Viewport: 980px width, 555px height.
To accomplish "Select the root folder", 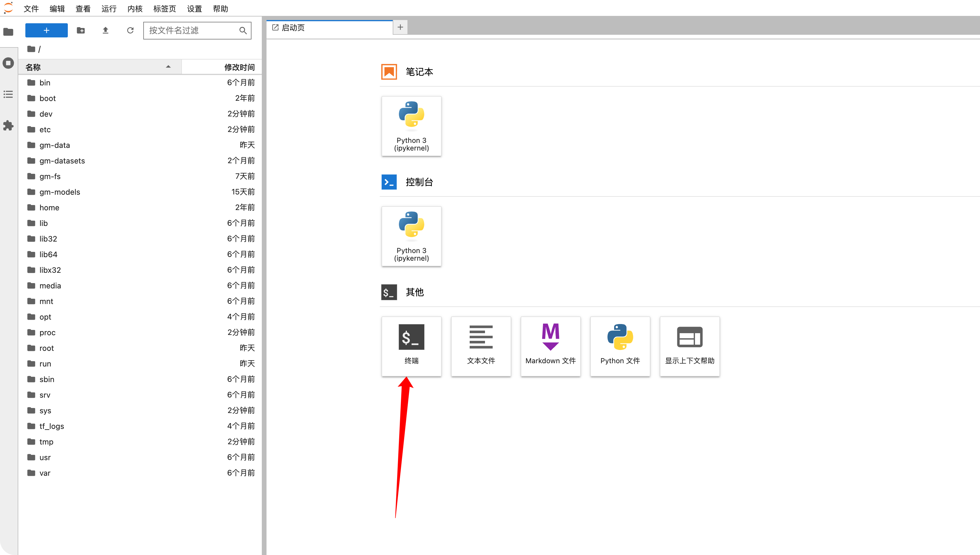I will point(140,348).
